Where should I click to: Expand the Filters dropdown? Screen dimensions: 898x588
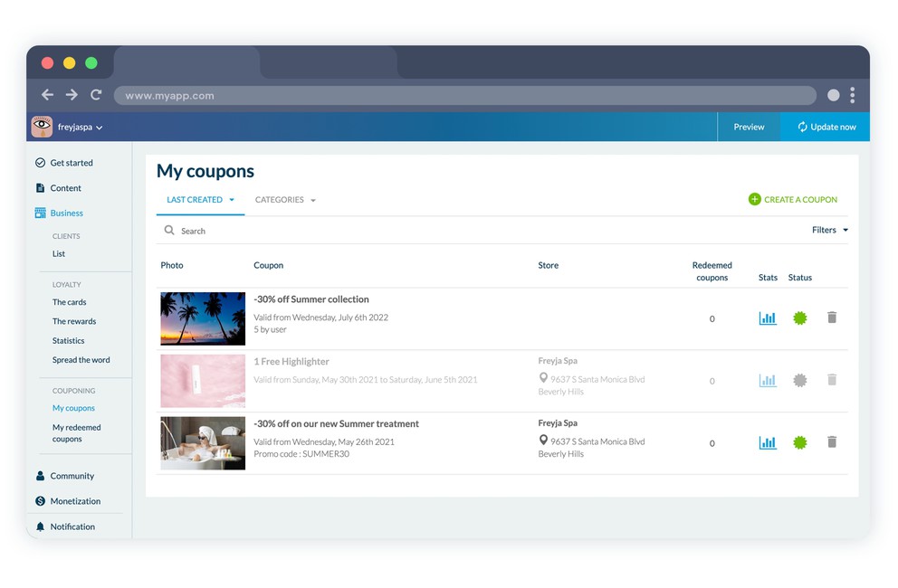(830, 231)
